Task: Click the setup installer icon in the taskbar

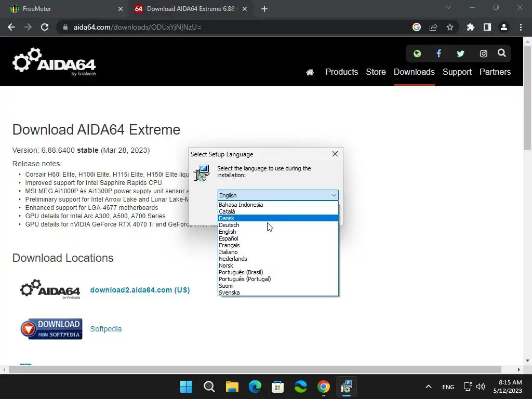Action: point(347,387)
